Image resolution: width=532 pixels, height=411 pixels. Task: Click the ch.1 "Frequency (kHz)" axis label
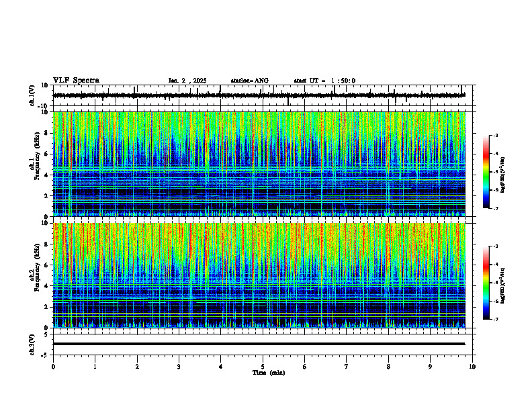pos(37,156)
